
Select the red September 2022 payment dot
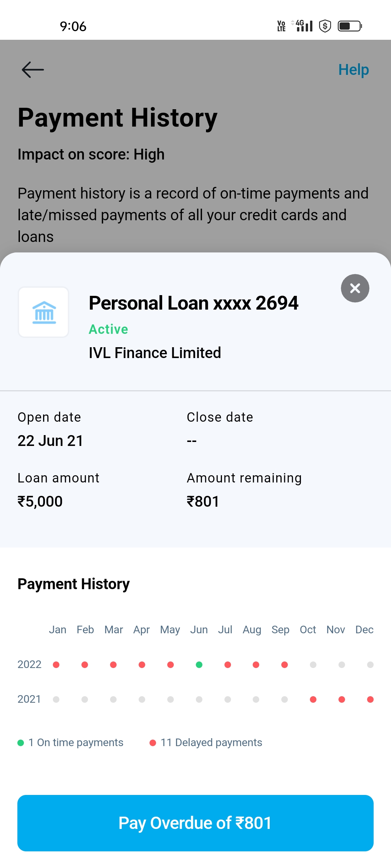[x=285, y=665]
